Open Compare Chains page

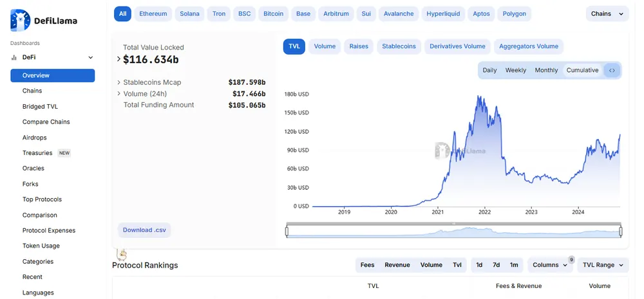click(x=46, y=122)
